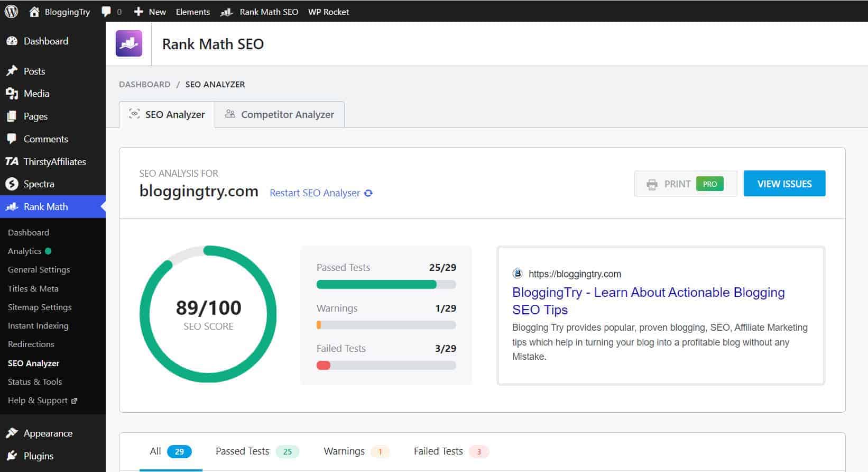The width and height of the screenshot is (868, 472).
Task: Click the Plugins plug icon in sidebar
Action: click(x=12, y=456)
